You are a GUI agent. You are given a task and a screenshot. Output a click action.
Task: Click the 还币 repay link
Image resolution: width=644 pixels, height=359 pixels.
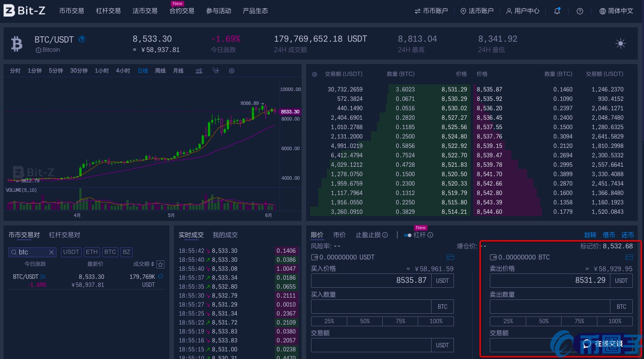pos(628,235)
